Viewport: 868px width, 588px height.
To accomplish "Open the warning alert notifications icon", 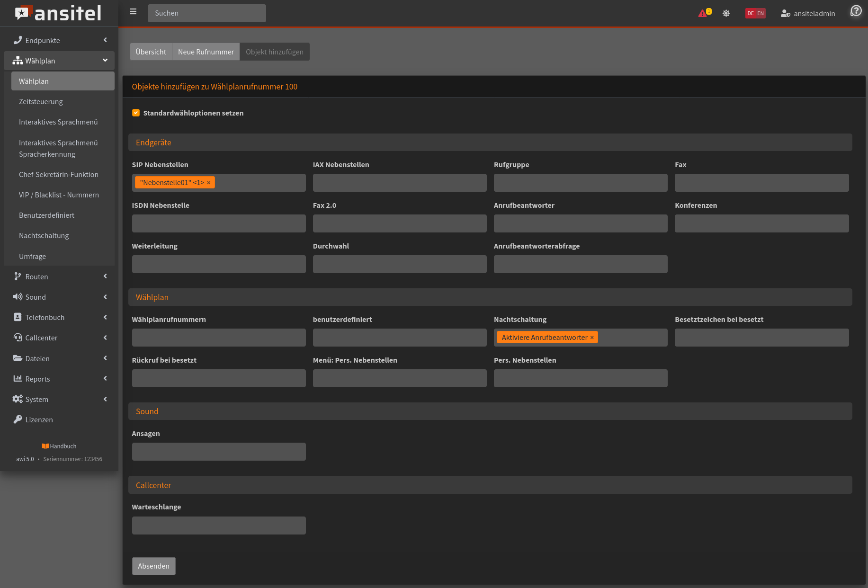I will [x=704, y=13].
